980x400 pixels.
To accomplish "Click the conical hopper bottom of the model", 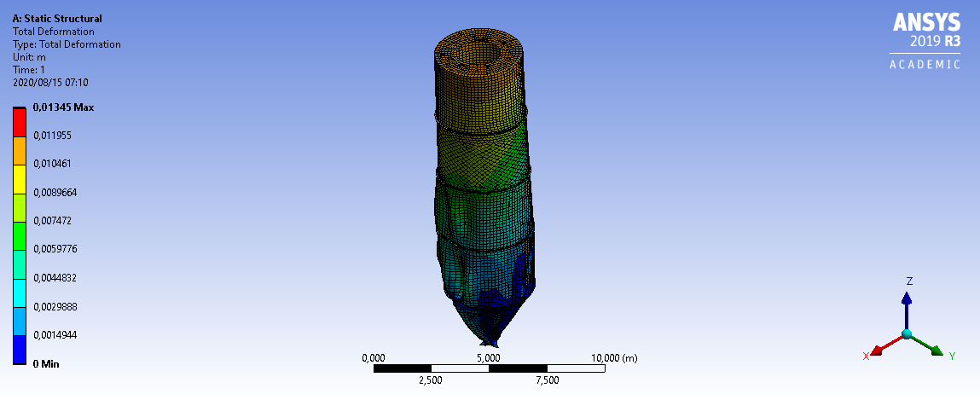I will pyautogui.click(x=490, y=324).
